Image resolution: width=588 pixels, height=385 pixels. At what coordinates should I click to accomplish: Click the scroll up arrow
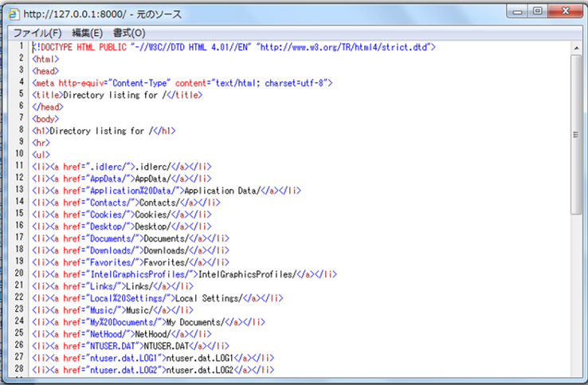coord(576,48)
